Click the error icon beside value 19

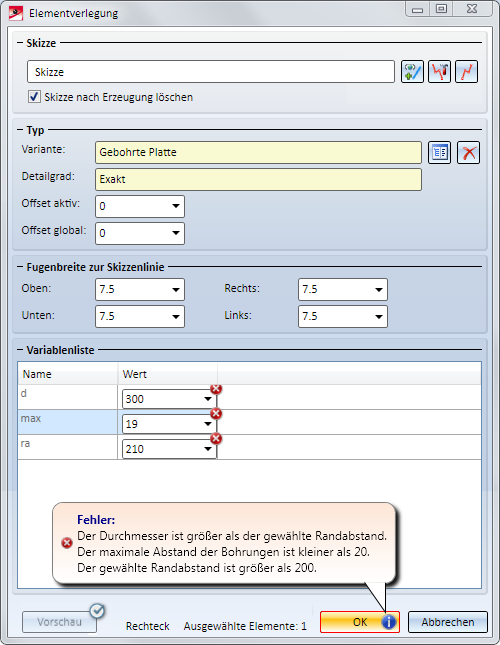pyautogui.click(x=216, y=413)
